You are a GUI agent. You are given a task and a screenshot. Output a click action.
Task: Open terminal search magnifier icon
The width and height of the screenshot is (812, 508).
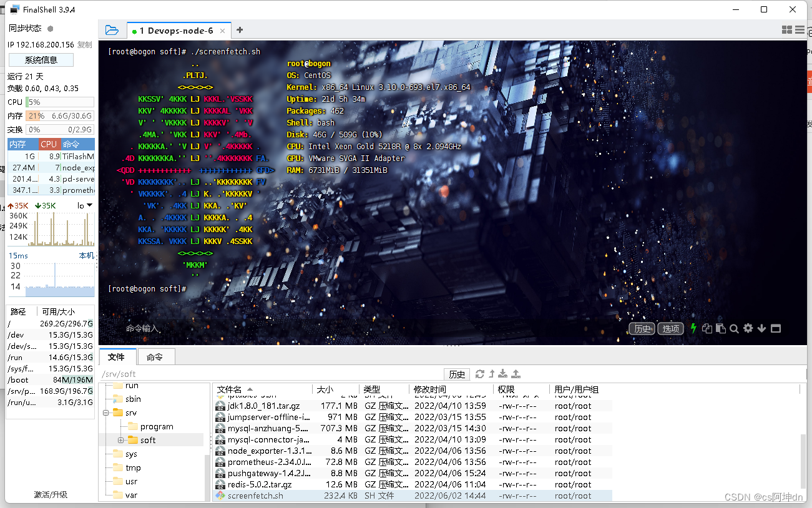735,328
